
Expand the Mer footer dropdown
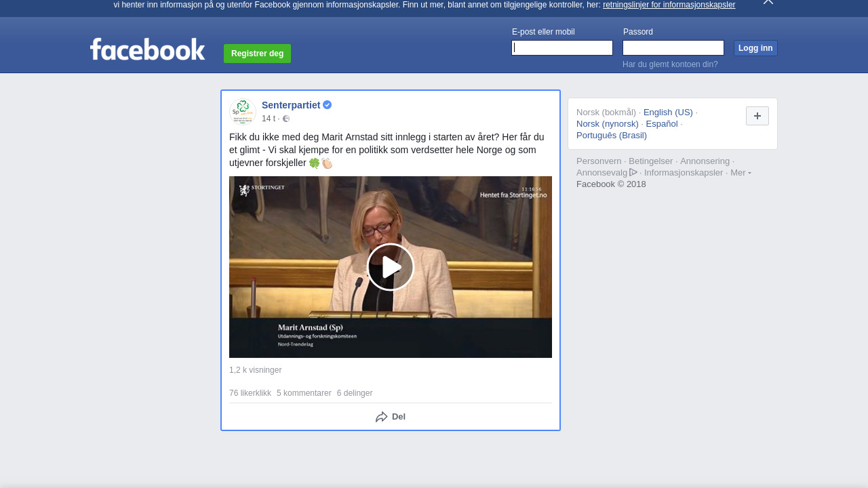tap(741, 173)
